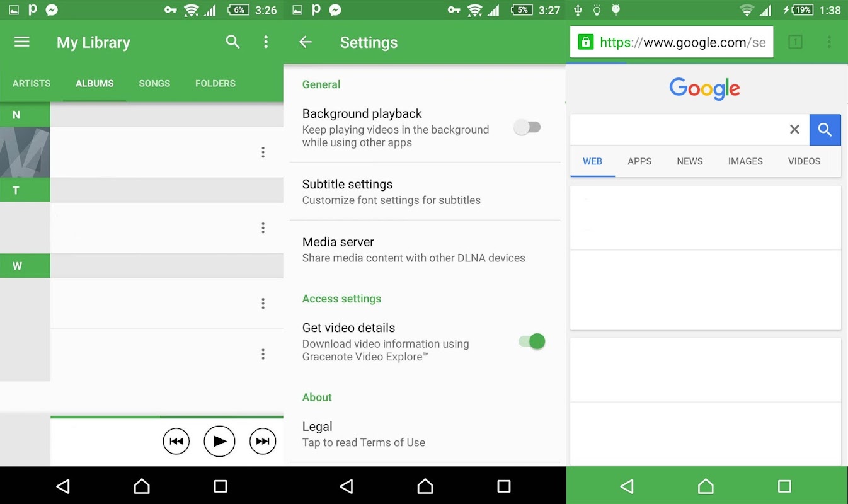Click the Settings title text
The width and height of the screenshot is (848, 504).
pyautogui.click(x=369, y=43)
